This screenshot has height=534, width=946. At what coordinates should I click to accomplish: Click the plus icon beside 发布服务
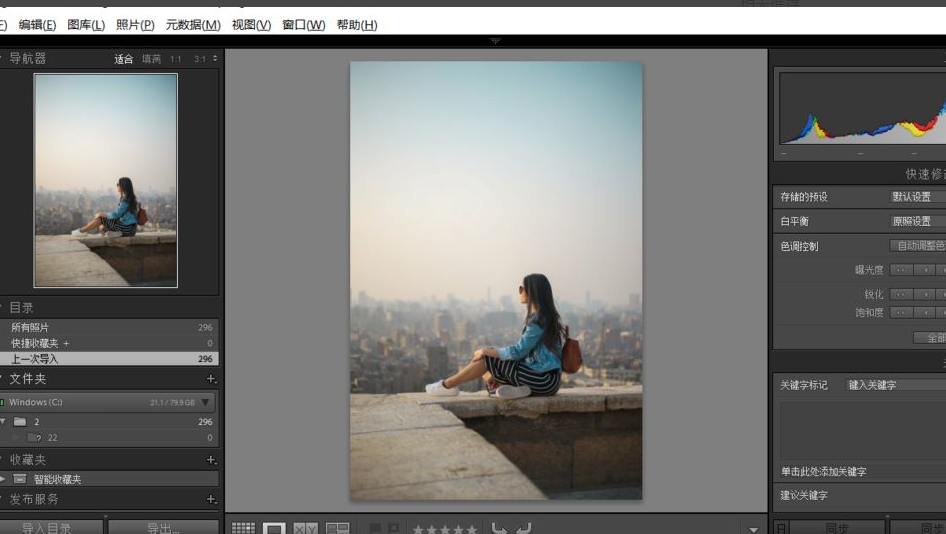pos(211,499)
